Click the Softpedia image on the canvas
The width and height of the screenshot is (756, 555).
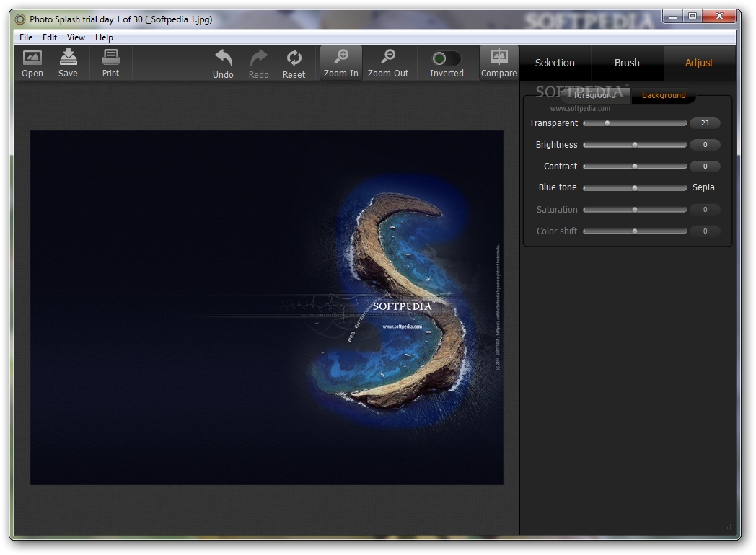click(x=267, y=307)
